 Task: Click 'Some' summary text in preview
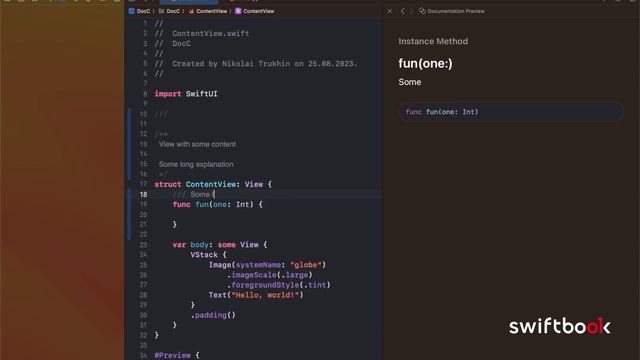409,82
